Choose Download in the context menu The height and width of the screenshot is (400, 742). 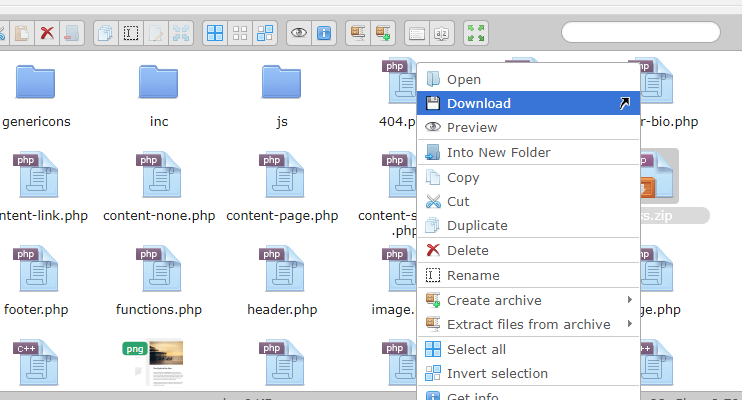click(x=528, y=103)
